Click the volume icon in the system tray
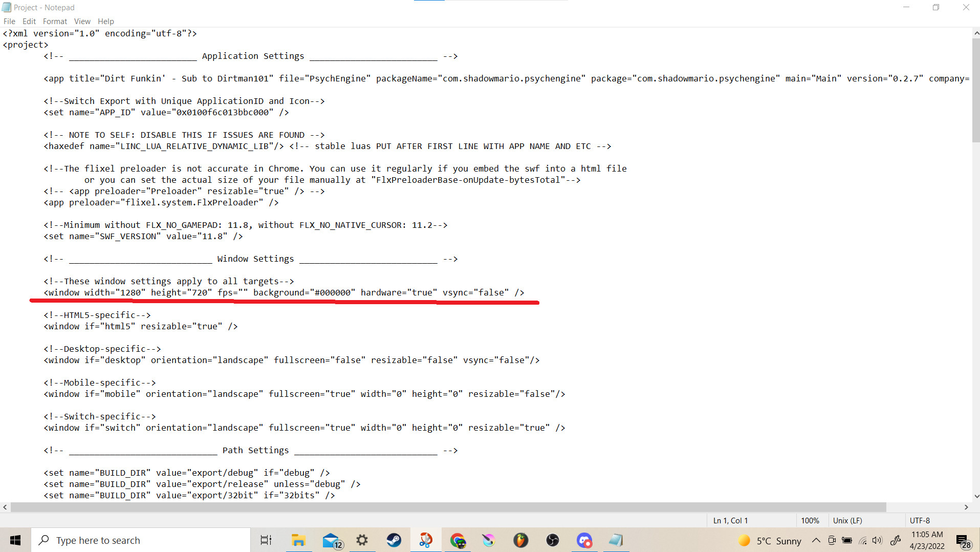This screenshot has width=980, height=552. tap(878, 540)
